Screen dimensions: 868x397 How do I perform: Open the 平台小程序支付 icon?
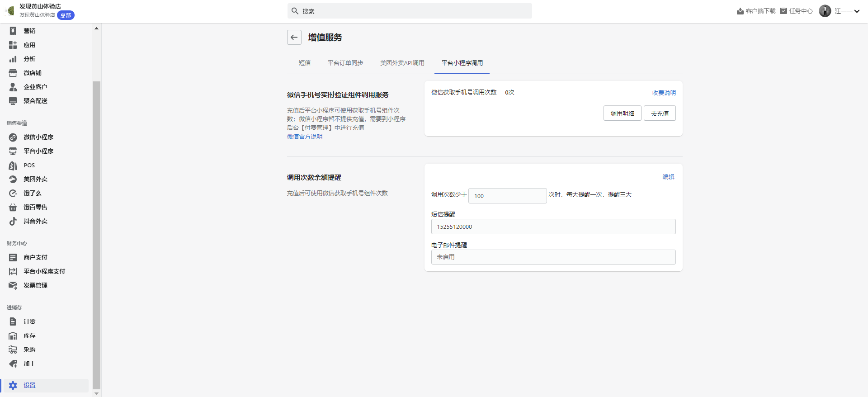pos(13,271)
